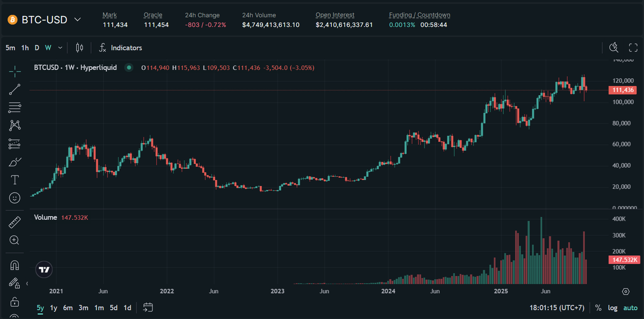Image resolution: width=644 pixels, height=319 pixels.
Task: Click the 111,436 price label on the scale
Action: 621,91
